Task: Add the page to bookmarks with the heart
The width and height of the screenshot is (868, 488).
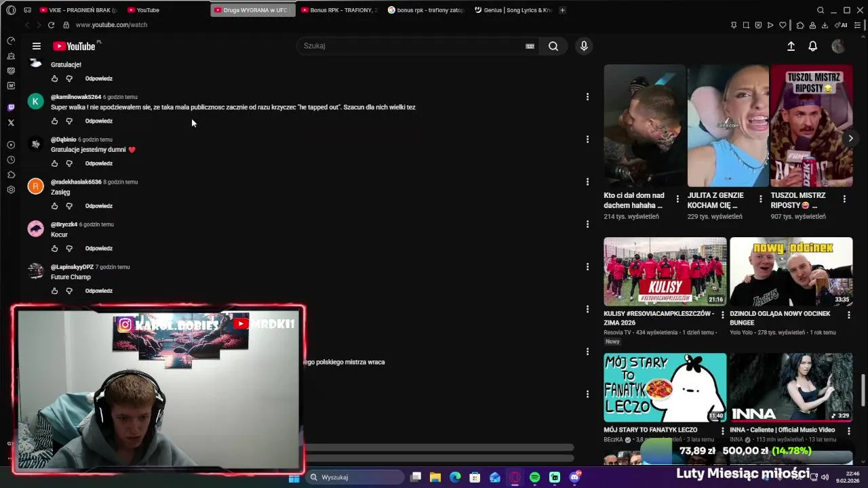Action: tap(783, 25)
